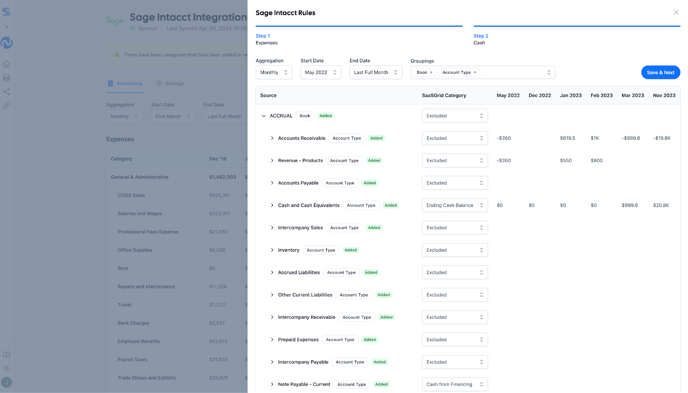688x393 pixels.
Task: Click the blue workspace logo icon in sidebar
Action: [7, 43]
